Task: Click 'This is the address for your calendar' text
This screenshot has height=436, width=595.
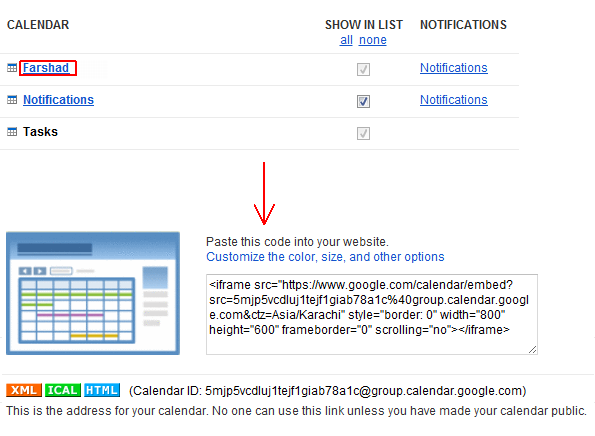Action: tap(296, 411)
